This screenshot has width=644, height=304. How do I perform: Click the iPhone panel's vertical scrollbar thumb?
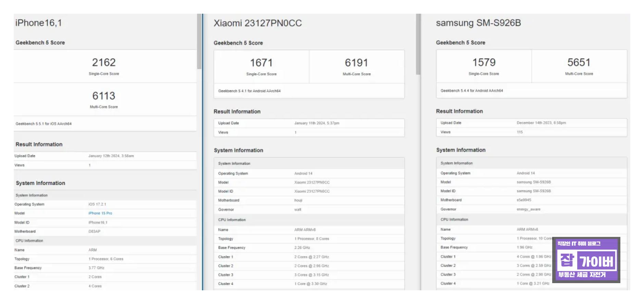coord(199,41)
